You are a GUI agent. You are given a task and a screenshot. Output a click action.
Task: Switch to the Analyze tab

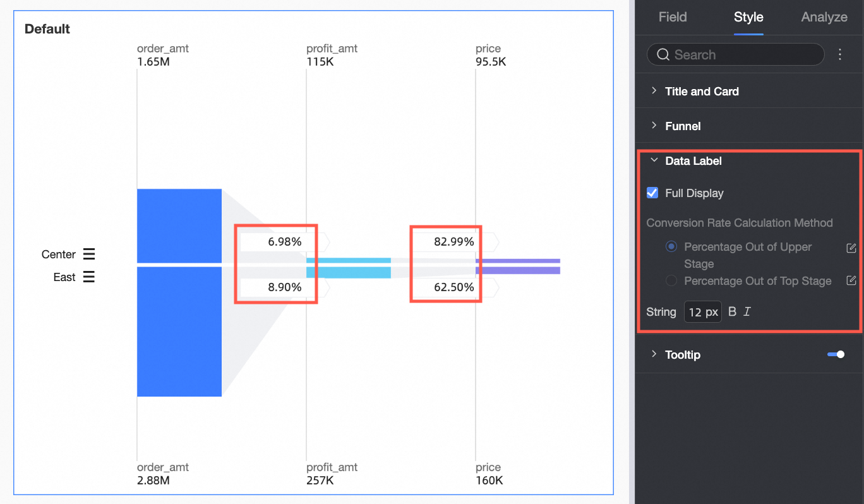pyautogui.click(x=824, y=17)
